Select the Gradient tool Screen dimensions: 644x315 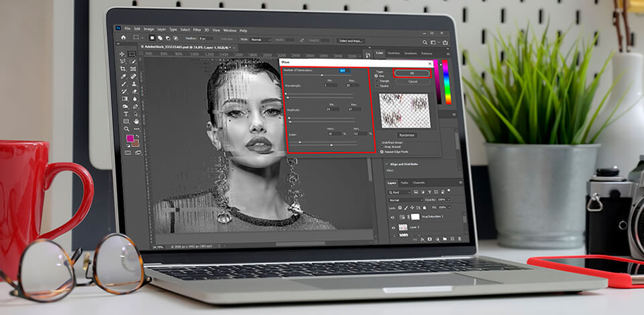pos(124,99)
